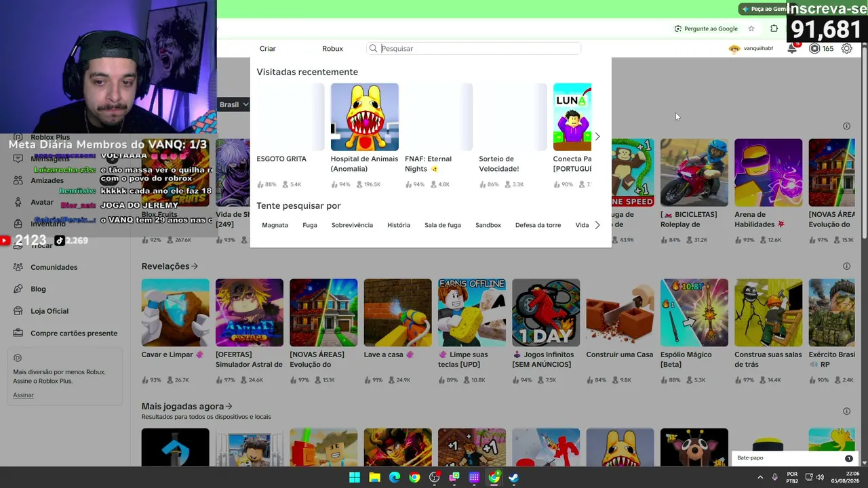The image size is (868, 488).
Task: Open Compre cartões presente gift icon
Action: coord(18,333)
